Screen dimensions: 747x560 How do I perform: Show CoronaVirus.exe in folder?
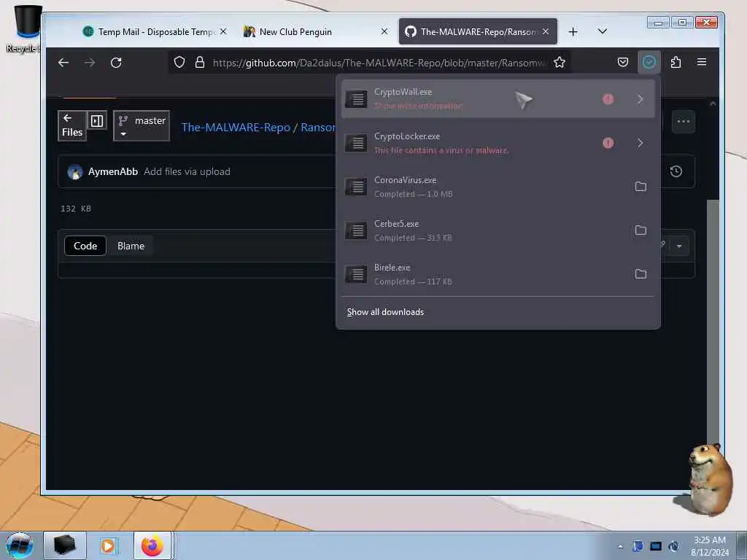640,186
